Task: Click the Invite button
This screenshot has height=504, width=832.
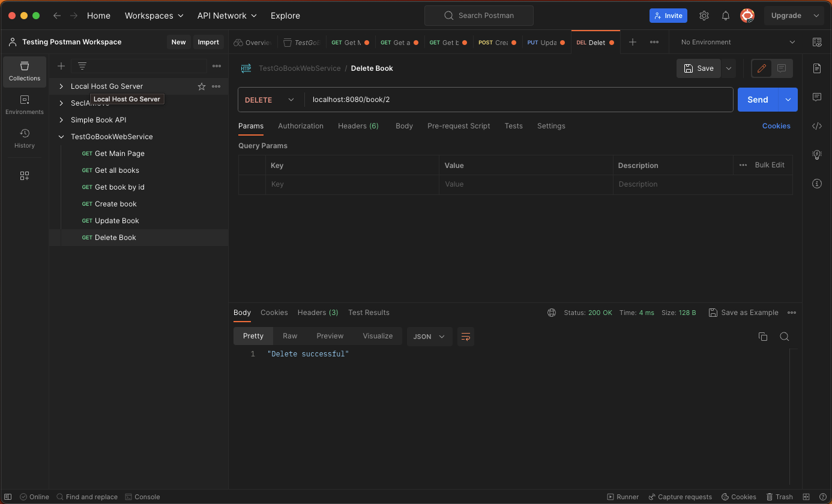Action: coord(668,16)
